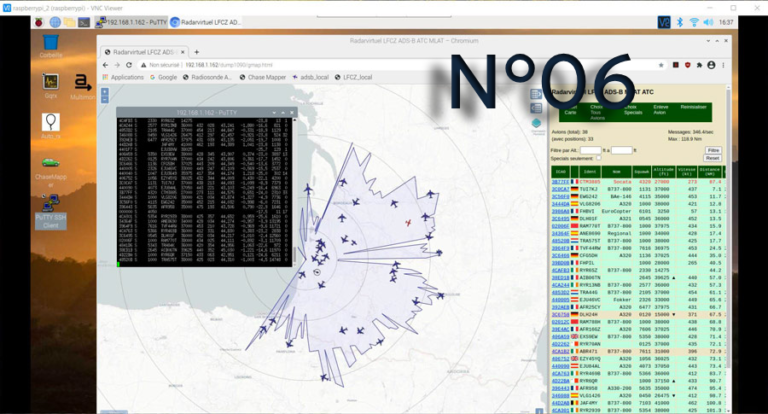
Task: Click the PuTTY terminal scrollbar
Action: (294, 192)
